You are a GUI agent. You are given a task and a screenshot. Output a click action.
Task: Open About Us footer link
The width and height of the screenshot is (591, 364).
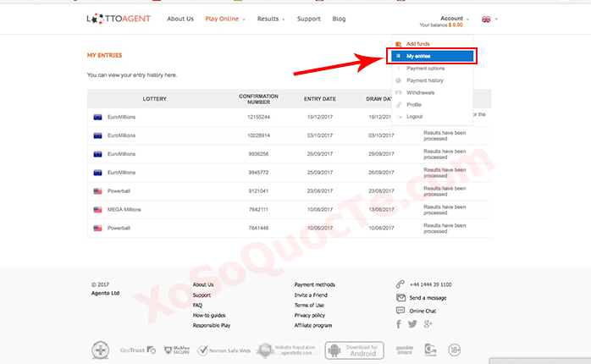click(203, 284)
